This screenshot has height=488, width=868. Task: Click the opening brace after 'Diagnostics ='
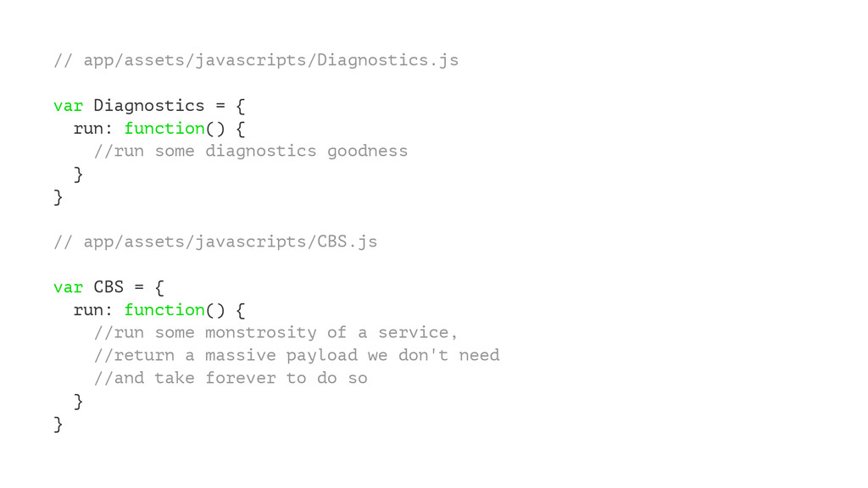pos(240,106)
